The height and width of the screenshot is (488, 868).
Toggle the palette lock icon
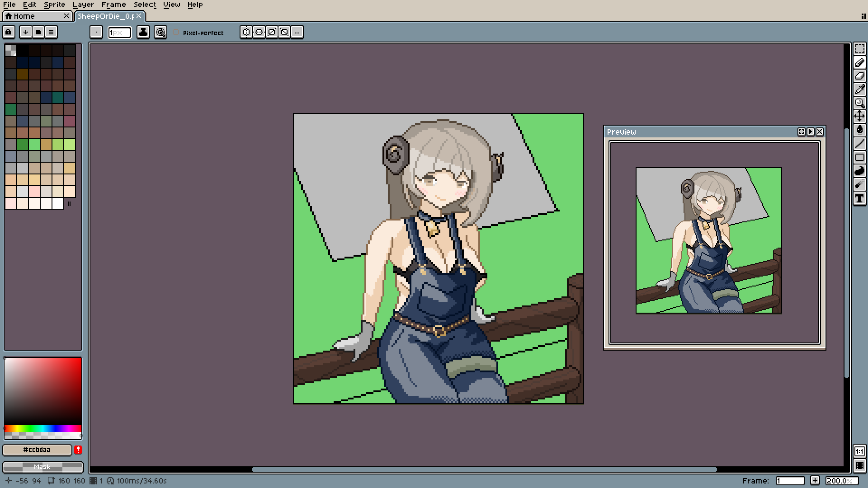point(8,32)
